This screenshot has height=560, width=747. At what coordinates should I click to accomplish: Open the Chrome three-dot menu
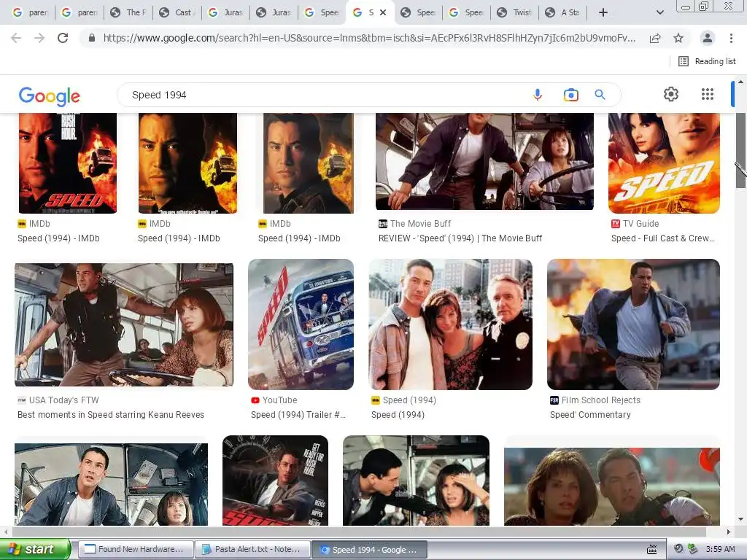(x=731, y=38)
